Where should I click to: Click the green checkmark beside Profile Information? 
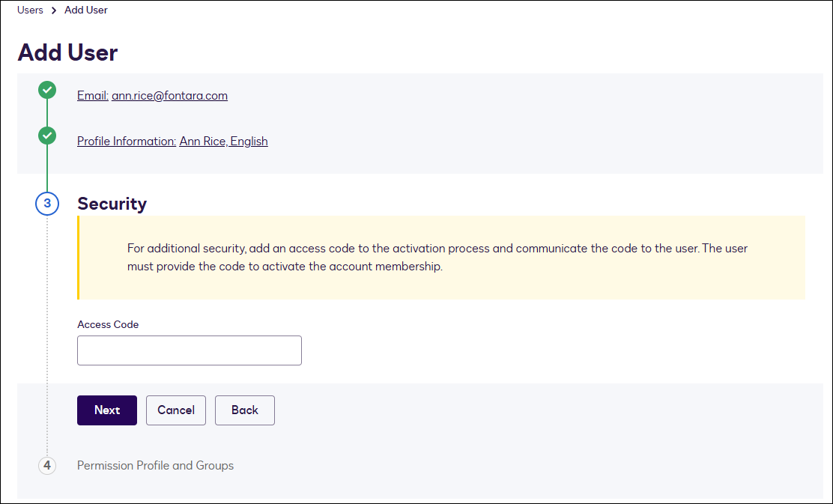(47, 136)
